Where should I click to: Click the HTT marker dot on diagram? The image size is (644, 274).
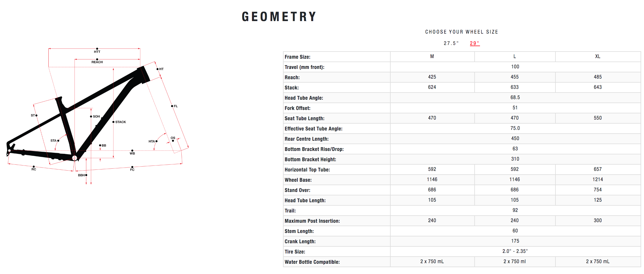click(97, 49)
